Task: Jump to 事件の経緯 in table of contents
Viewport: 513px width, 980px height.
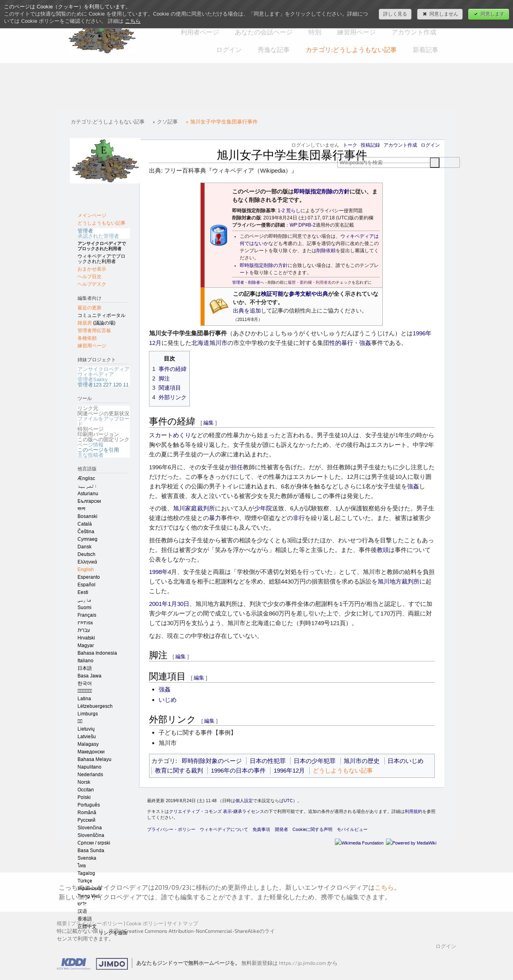Action: pos(173,369)
